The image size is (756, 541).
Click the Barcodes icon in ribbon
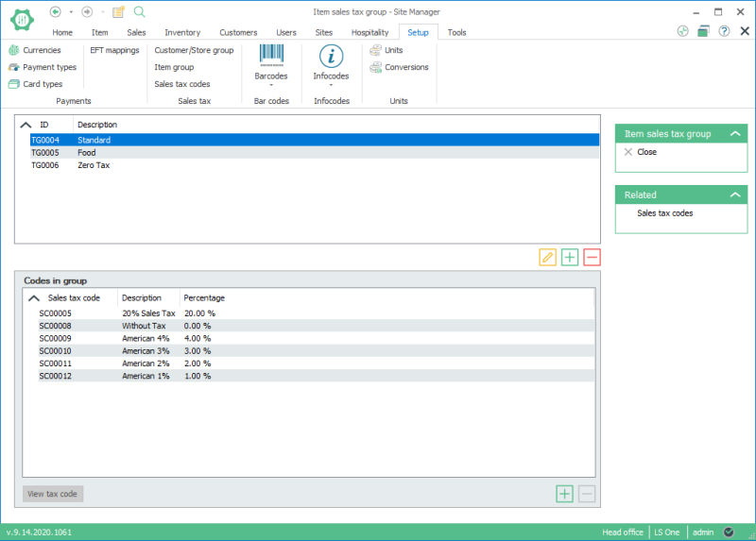(x=271, y=56)
